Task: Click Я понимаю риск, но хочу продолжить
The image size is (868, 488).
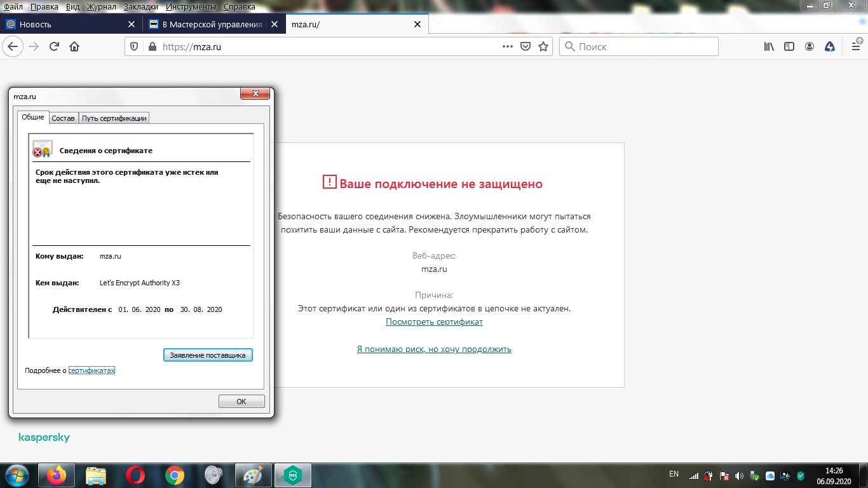Action: tap(434, 349)
